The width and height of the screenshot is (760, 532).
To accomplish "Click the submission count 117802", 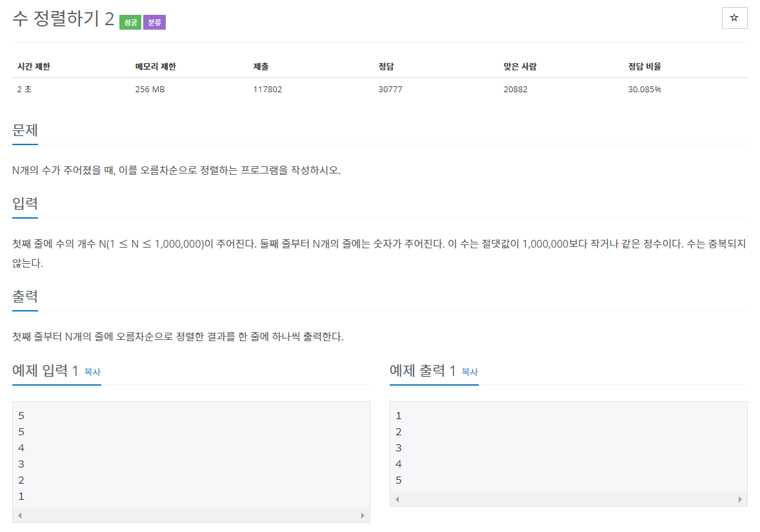I will (x=268, y=89).
